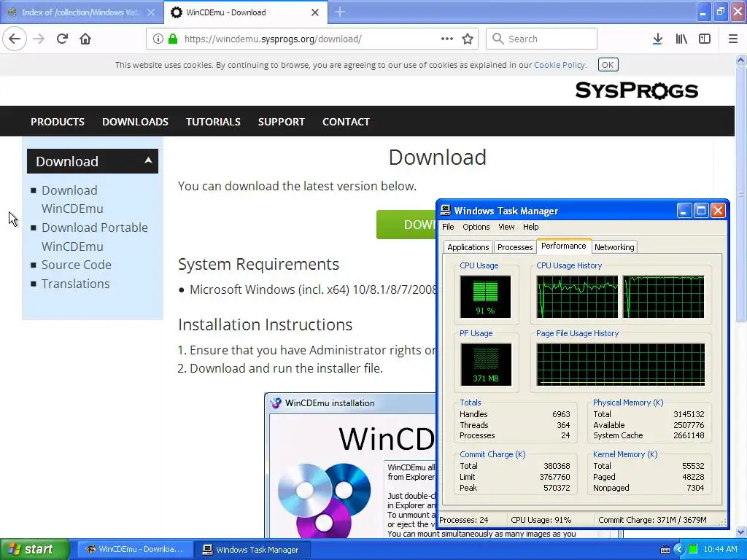Select WinCDEmu - Download taskbar button
Viewport: 747px width, 560px height.
[134, 550]
